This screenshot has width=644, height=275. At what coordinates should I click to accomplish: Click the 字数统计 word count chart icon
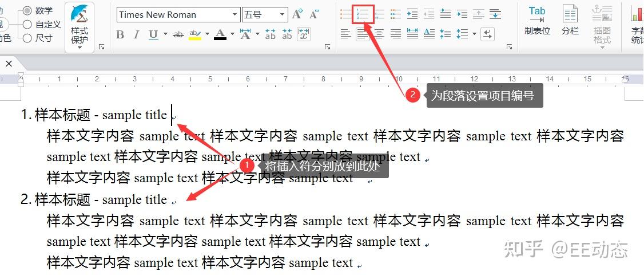click(x=637, y=25)
